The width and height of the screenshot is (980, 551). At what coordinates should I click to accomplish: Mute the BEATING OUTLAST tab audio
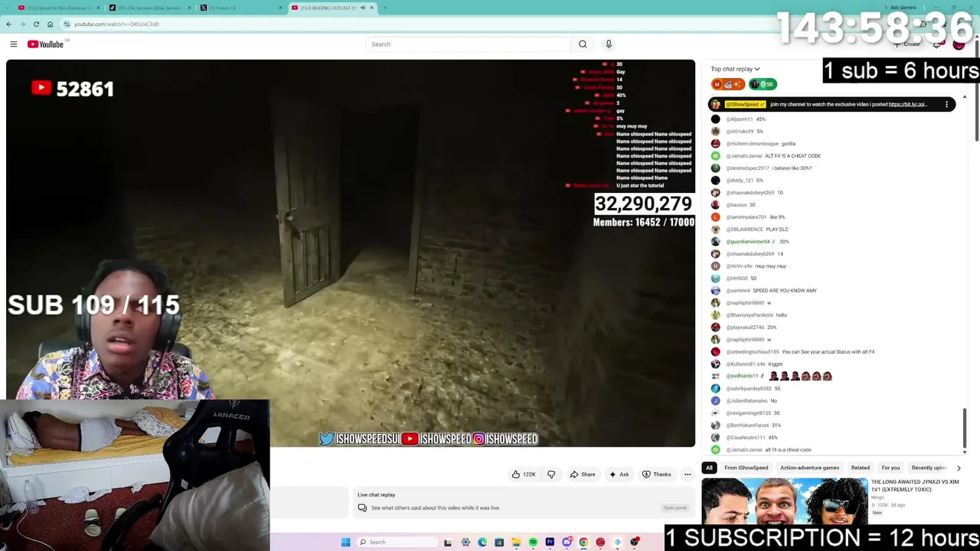[363, 8]
